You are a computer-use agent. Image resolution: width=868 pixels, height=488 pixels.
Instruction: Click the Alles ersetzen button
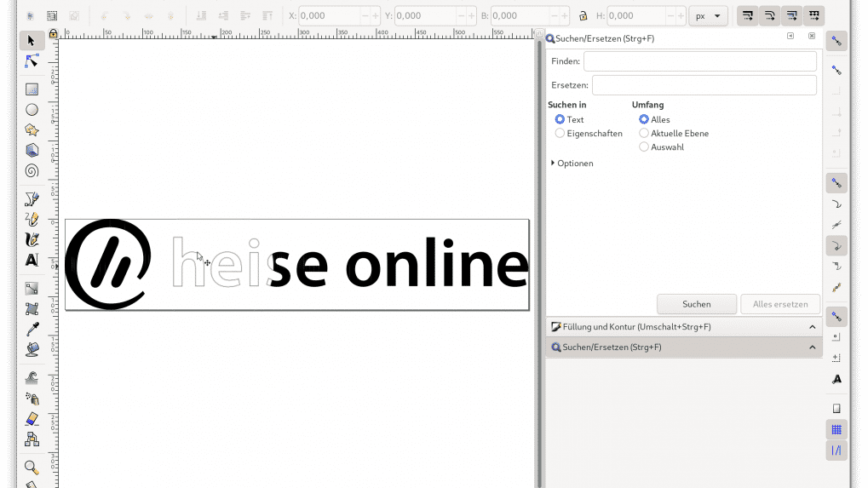pyautogui.click(x=780, y=304)
